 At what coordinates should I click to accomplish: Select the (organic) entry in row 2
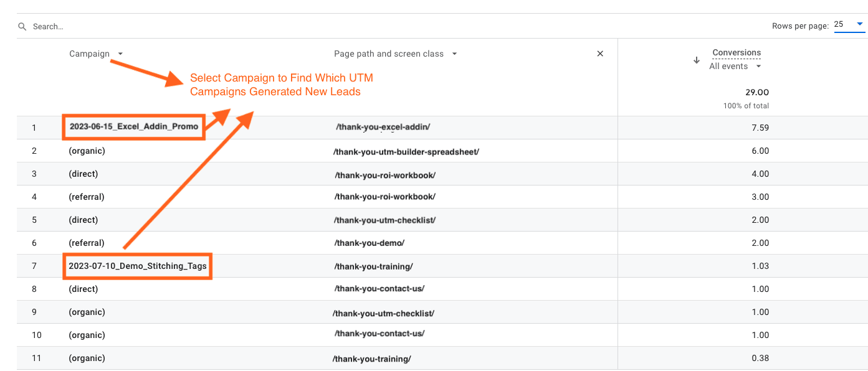coord(86,151)
